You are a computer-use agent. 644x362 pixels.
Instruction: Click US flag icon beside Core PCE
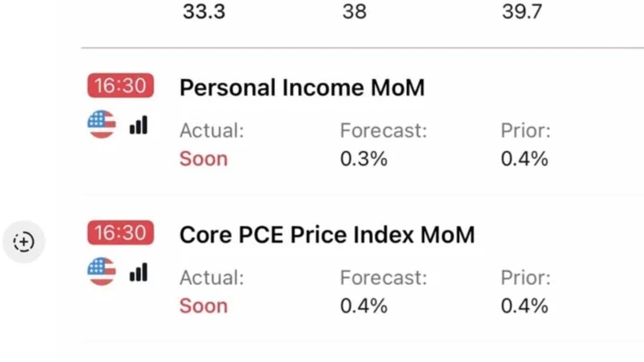click(x=101, y=271)
